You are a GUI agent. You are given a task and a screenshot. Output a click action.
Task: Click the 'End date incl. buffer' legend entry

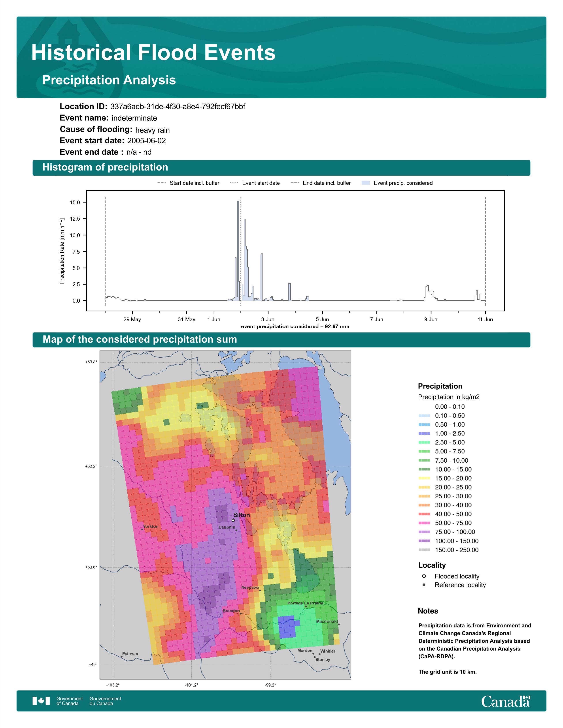(321, 183)
